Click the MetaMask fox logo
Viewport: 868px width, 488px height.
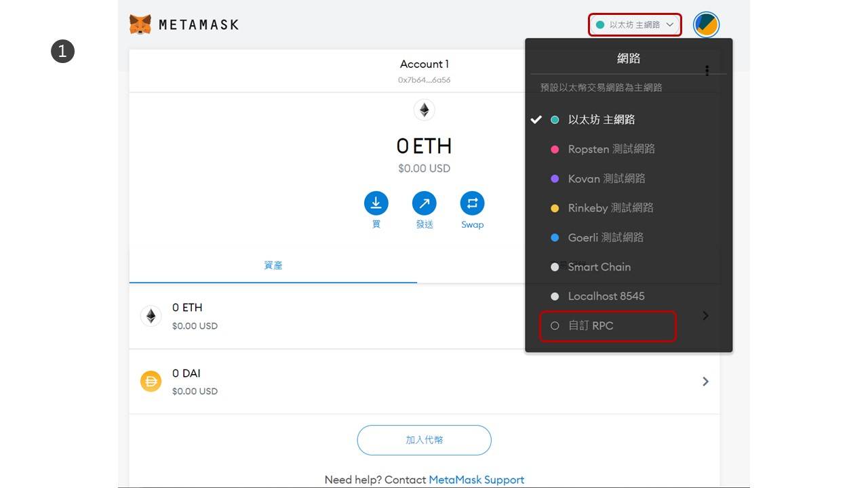(140, 24)
